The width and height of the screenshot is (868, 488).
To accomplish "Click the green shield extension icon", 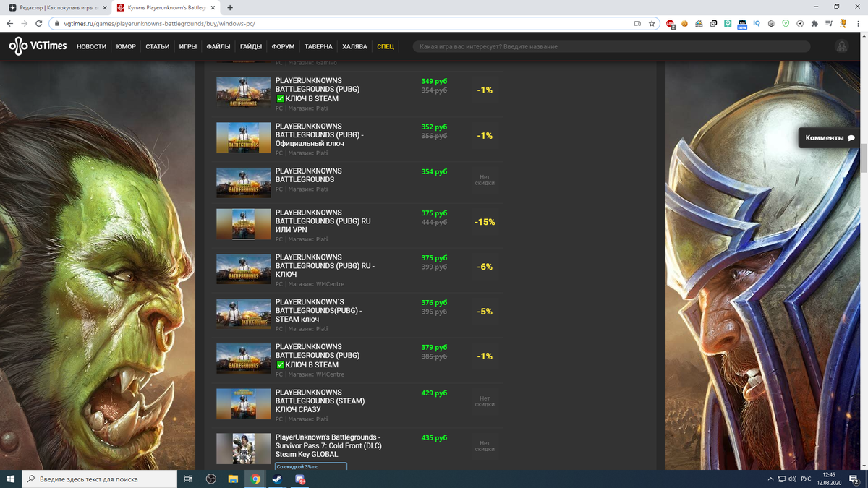I will pyautogui.click(x=786, y=23).
